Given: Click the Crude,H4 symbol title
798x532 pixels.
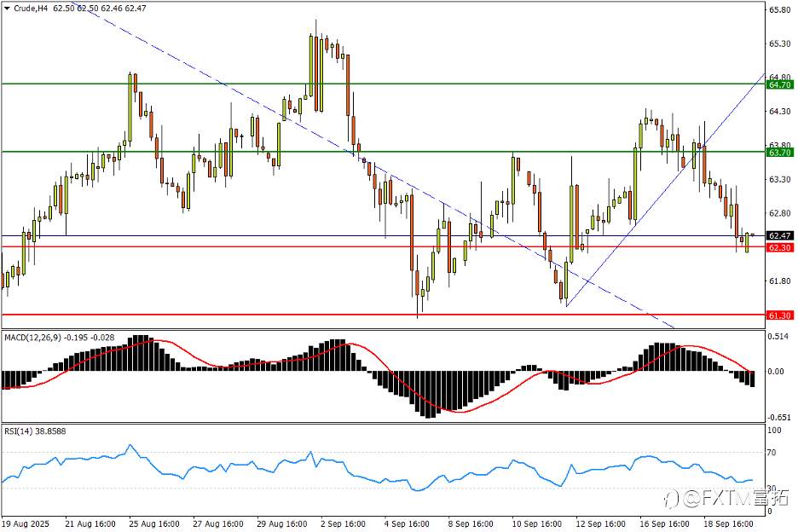Looking at the screenshot, I should (30, 9).
